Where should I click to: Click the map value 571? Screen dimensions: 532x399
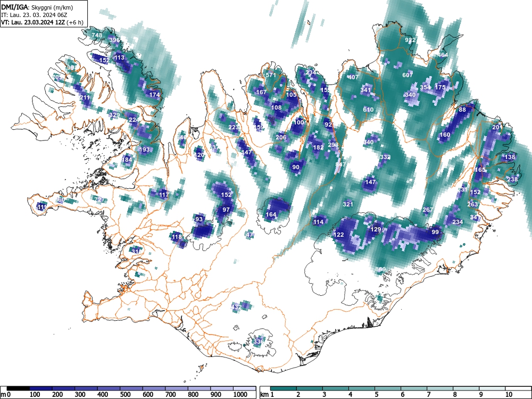tap(271, 75)
